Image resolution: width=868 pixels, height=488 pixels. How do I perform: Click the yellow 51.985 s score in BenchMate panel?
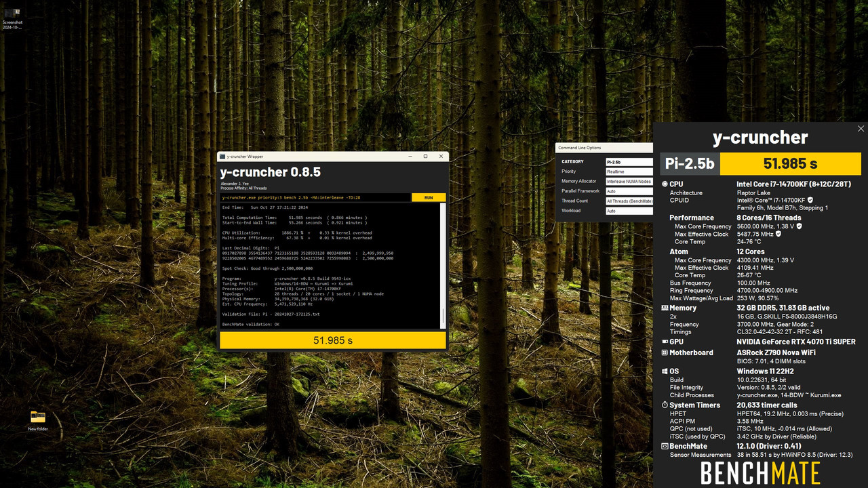791,164
